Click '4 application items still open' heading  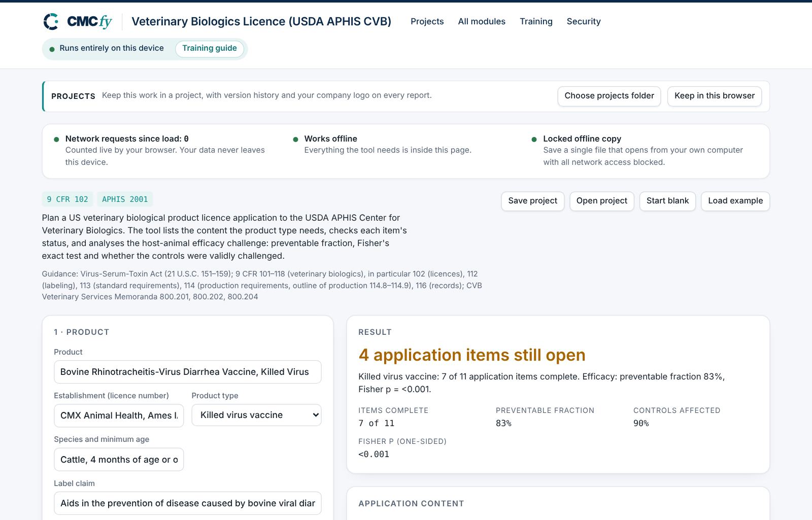pyautogui.click(x=472, y=355)
